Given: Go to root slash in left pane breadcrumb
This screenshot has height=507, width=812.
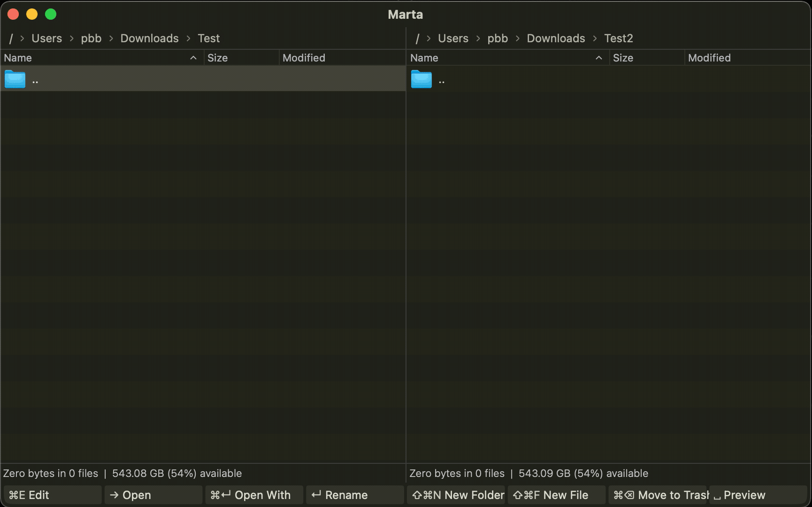Looking at the screenshot, I should pyautogui.click(x=11, y=38).
